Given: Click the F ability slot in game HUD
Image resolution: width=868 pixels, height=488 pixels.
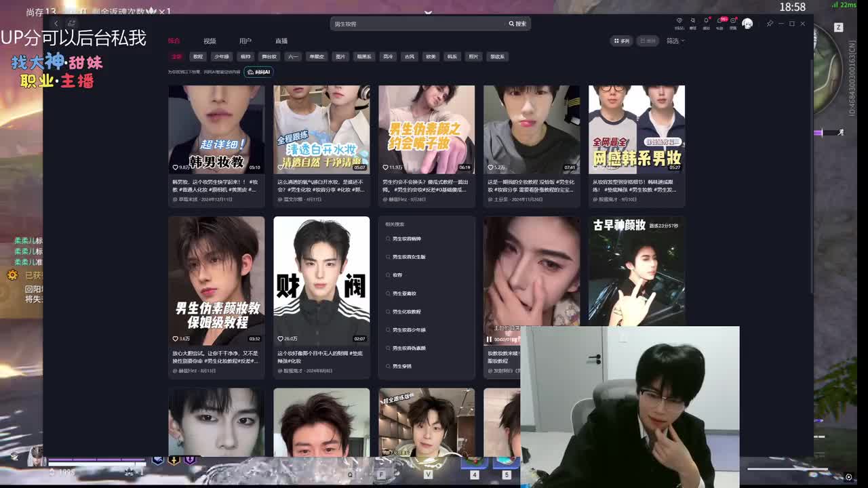Looking at the screenshot, I should click(382, 474).
